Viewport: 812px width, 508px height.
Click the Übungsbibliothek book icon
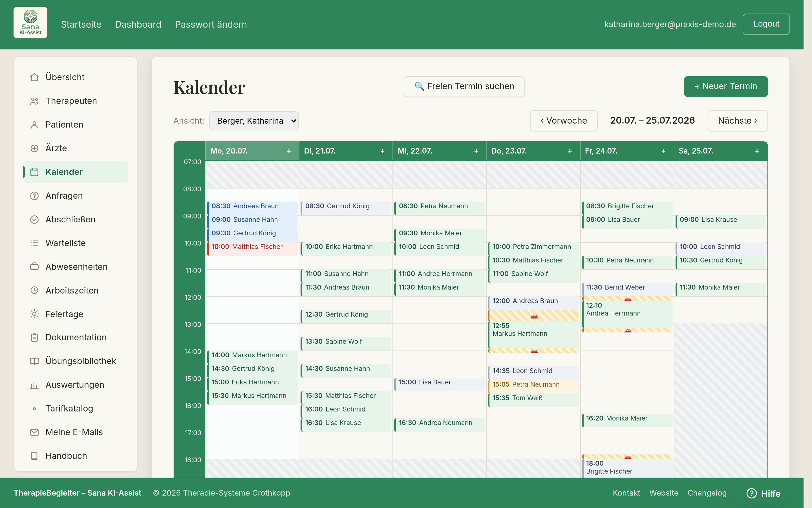point(34,361)
